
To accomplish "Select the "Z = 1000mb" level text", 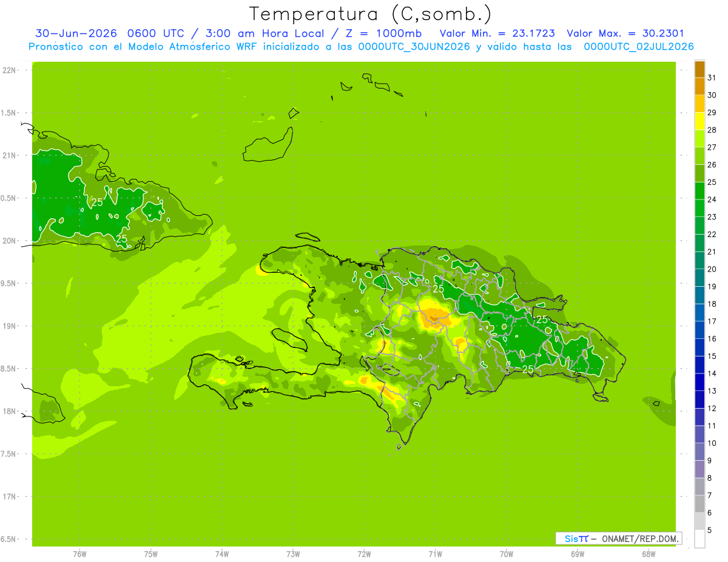I will click(383, 33).
